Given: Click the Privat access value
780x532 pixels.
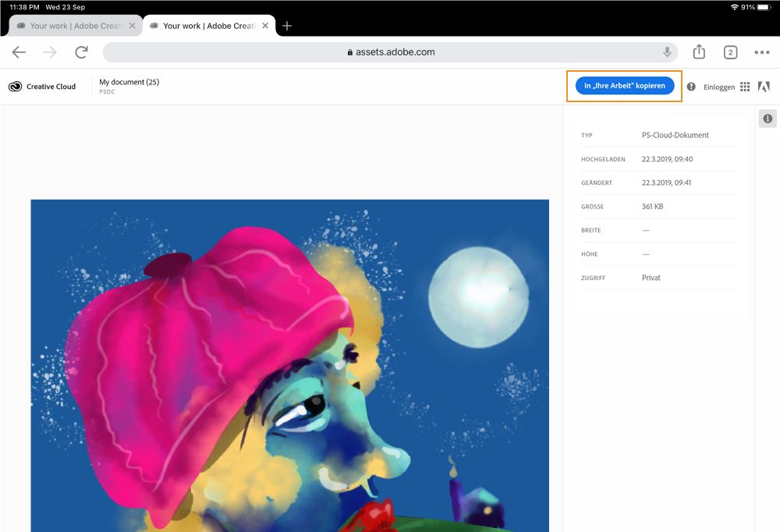Looking at the screenshot, I should pos(651,278).
